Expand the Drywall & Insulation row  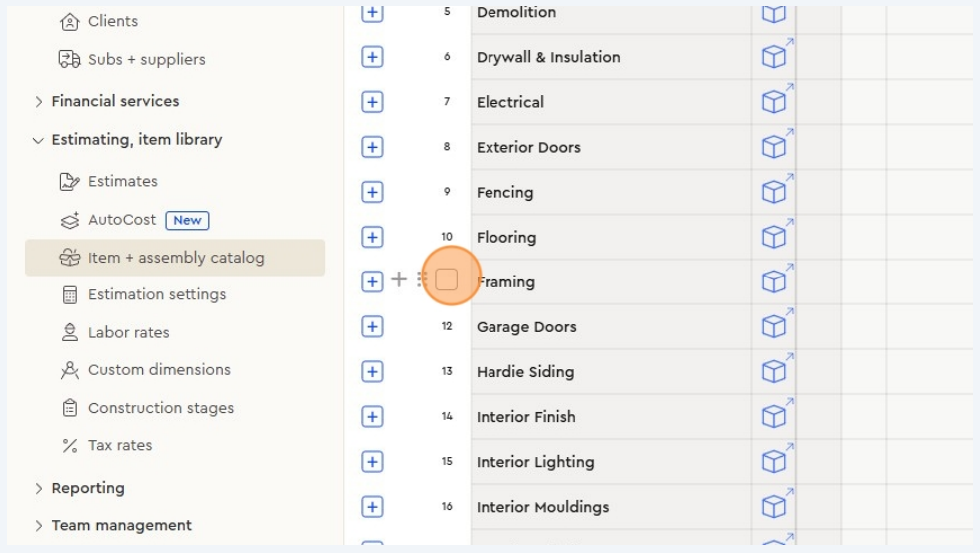372,57
